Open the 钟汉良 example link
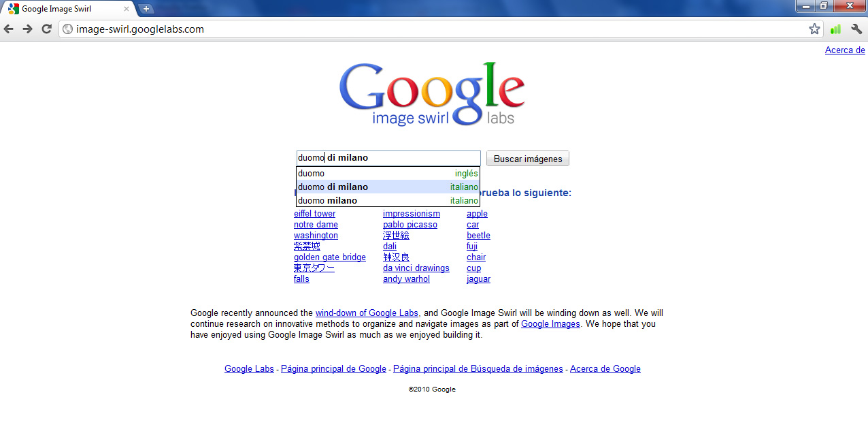The height and width of the screenshot is (429, 868). [396, 257]
